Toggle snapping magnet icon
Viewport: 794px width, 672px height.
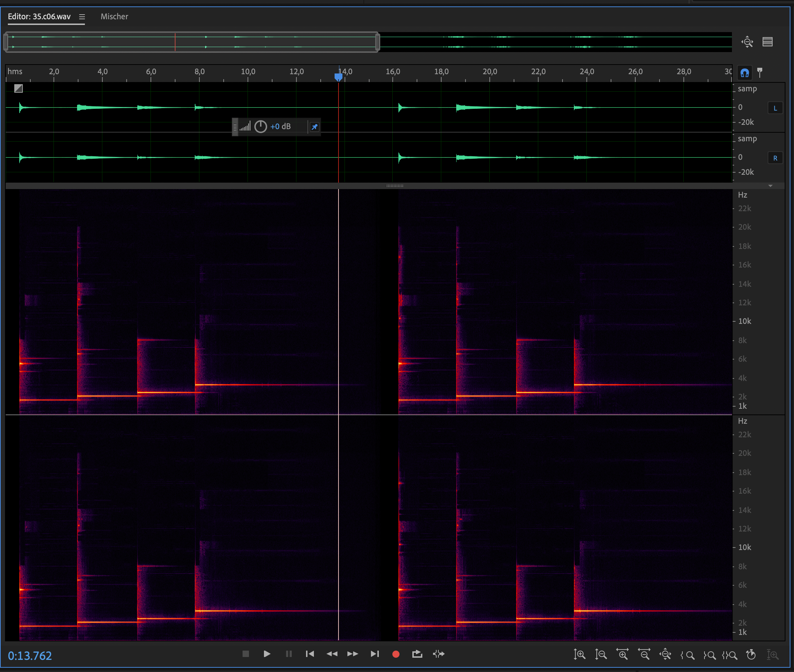point(744,72)
